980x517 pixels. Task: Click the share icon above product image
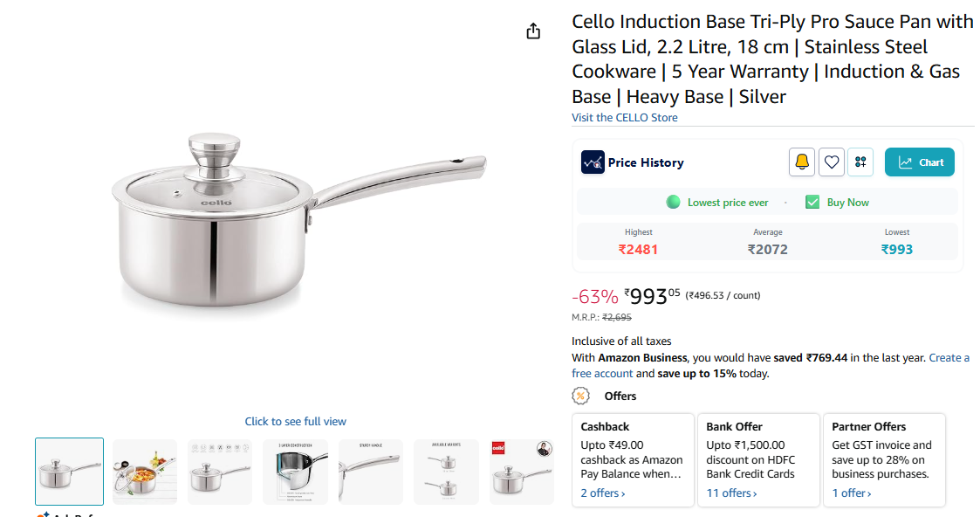point(534,31)
